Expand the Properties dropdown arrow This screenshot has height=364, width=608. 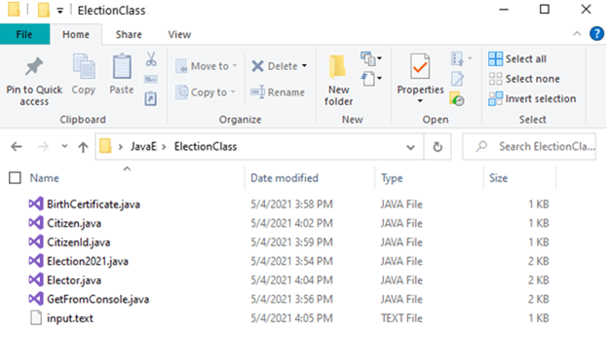coord(420,101)
